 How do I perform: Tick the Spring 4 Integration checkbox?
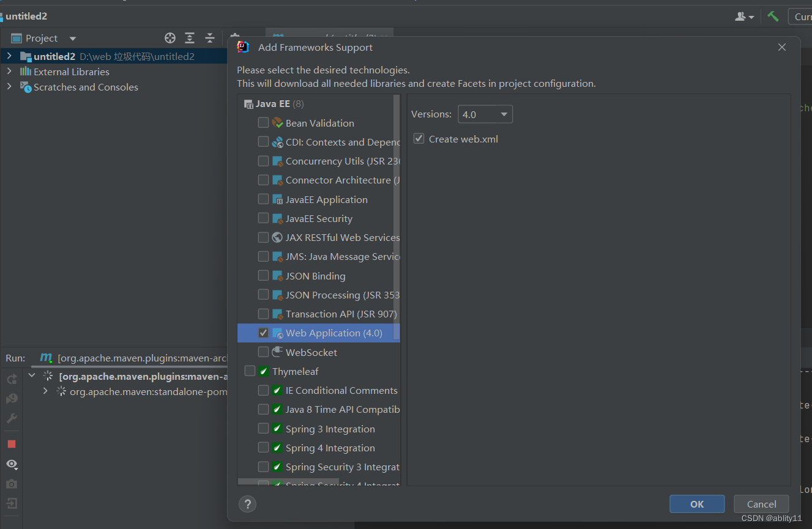[263, 448]
